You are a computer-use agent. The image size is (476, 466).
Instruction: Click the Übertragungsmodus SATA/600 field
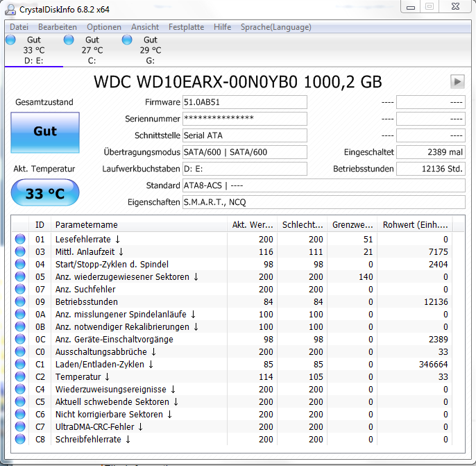pyautogui.click(x=245, y=152)
